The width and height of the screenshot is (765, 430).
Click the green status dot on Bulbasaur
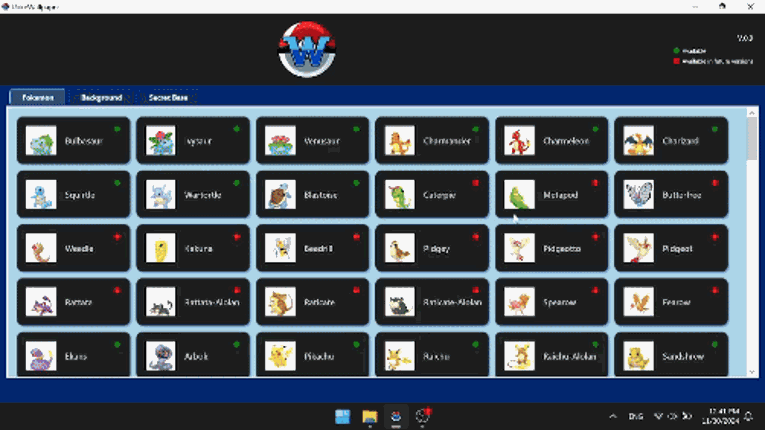[117, 129]
